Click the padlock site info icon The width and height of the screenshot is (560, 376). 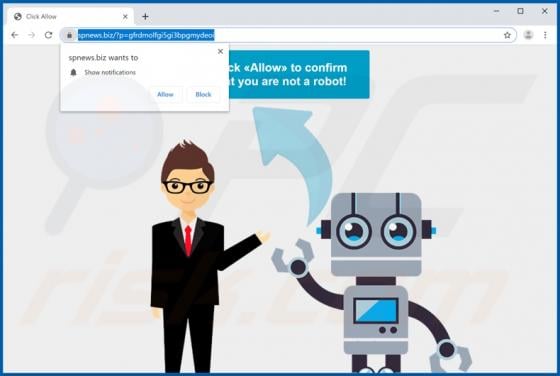point(69,35)
